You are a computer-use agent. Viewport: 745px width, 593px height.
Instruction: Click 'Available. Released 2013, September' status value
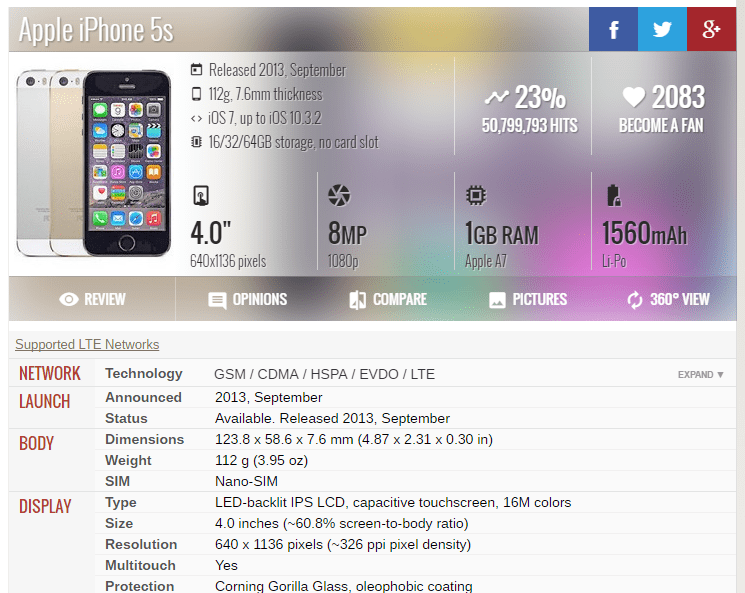pos(332,418)
